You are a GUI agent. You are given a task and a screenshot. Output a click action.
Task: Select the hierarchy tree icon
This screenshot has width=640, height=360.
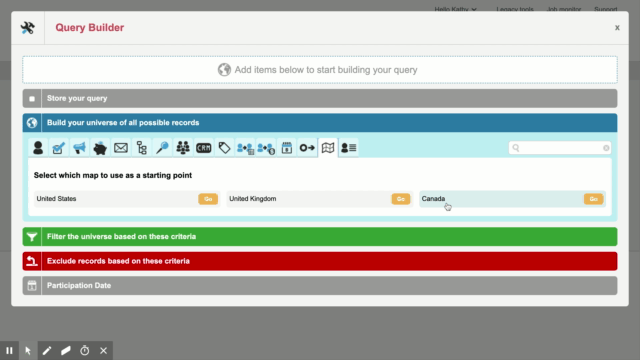(x=142, y=148)
